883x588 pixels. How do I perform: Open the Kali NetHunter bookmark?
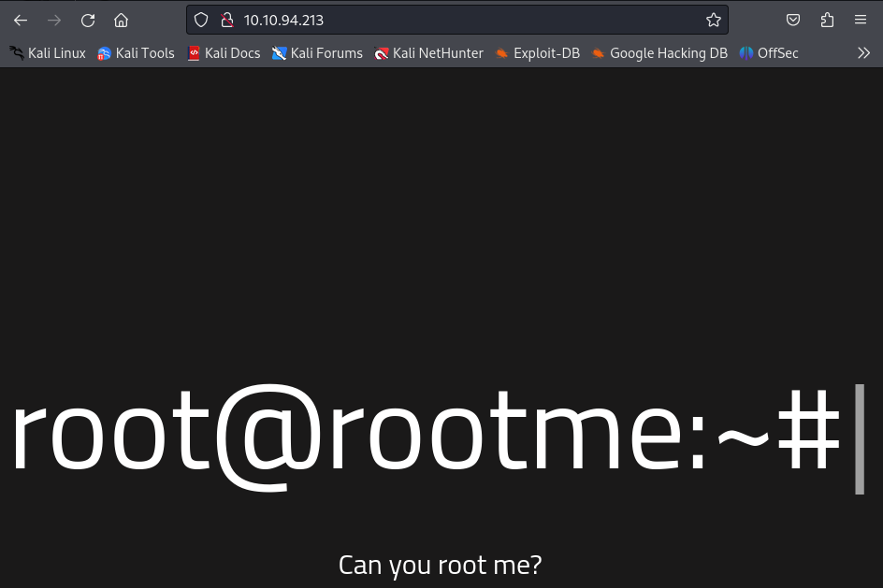tap(428, 53)
